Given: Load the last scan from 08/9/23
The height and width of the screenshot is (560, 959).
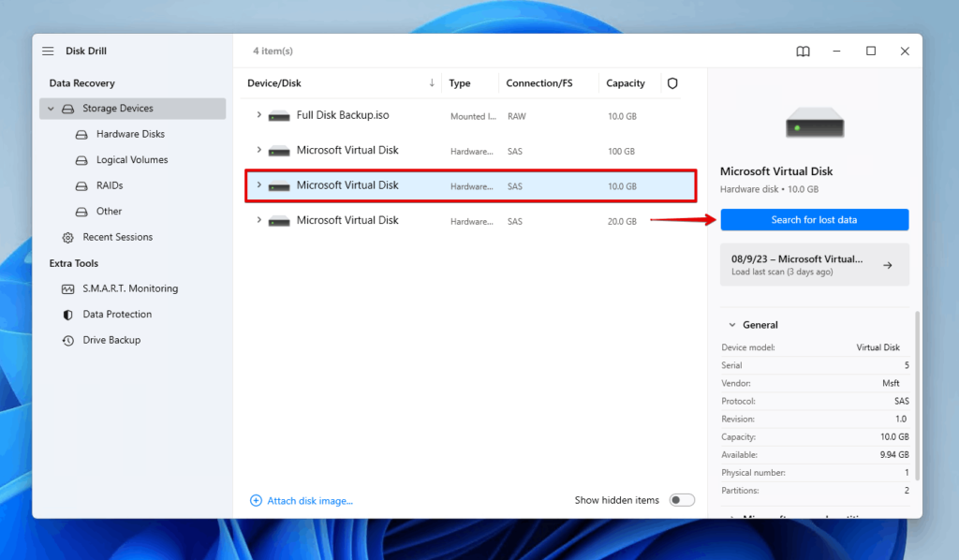Looking at the screenshot, I should tap(814, 264).
